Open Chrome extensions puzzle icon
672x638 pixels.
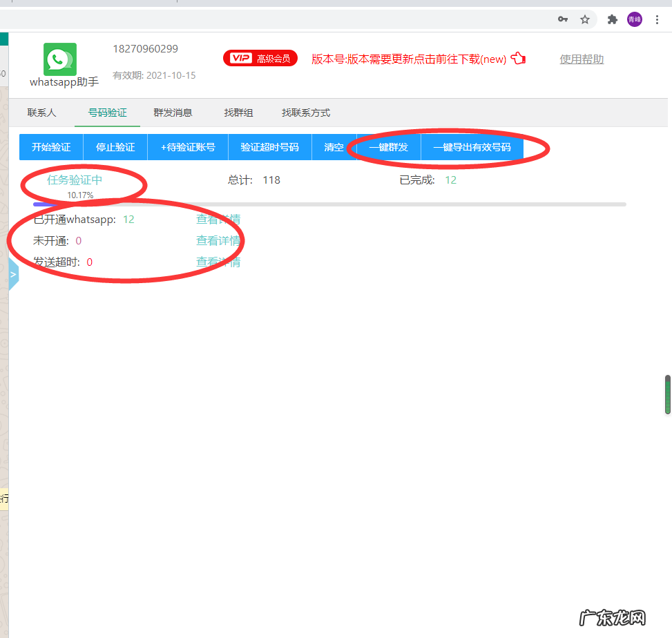coord(612,19)
